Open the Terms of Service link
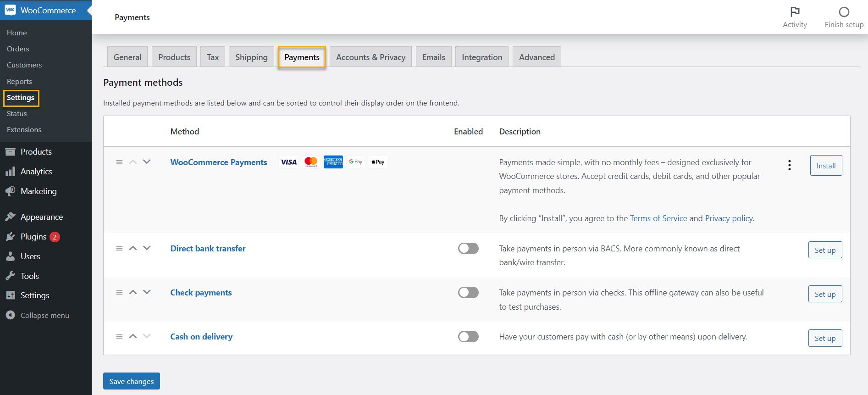Screen dimensions: 868x395 [x=658, y=218]
